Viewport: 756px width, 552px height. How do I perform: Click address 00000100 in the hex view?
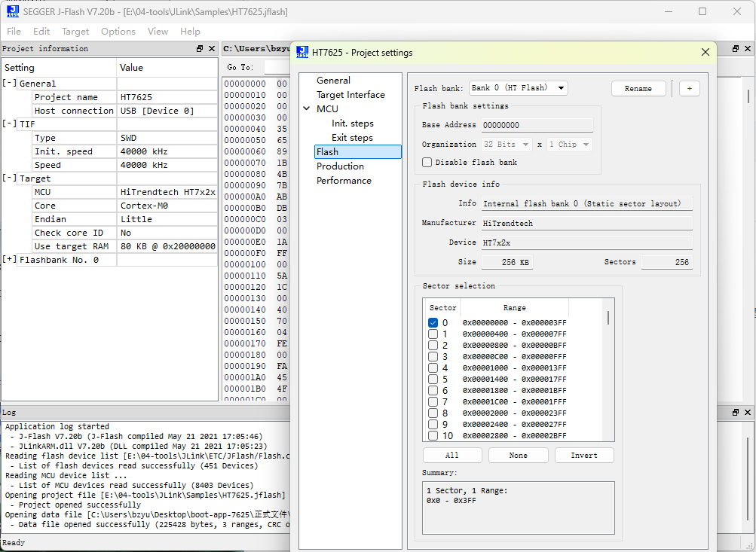(245, 264)
